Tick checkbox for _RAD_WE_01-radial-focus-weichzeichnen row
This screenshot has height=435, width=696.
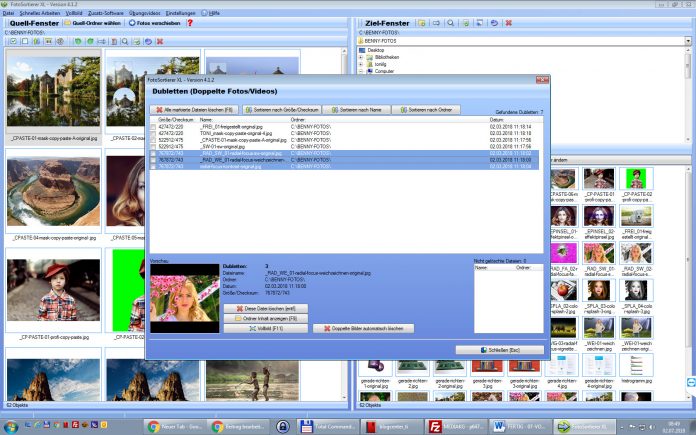click(x=153, y=160)
